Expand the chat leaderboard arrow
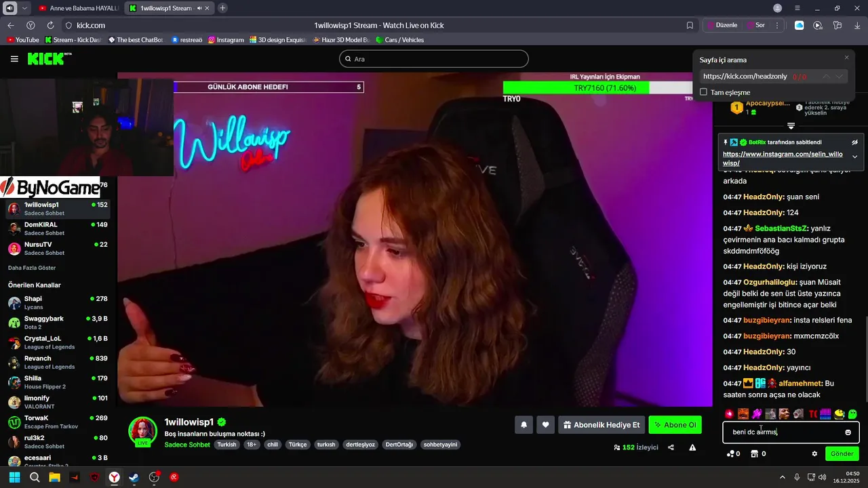This screenshot has height=488, width=868. pyautogui.click(x=791, y=126)
